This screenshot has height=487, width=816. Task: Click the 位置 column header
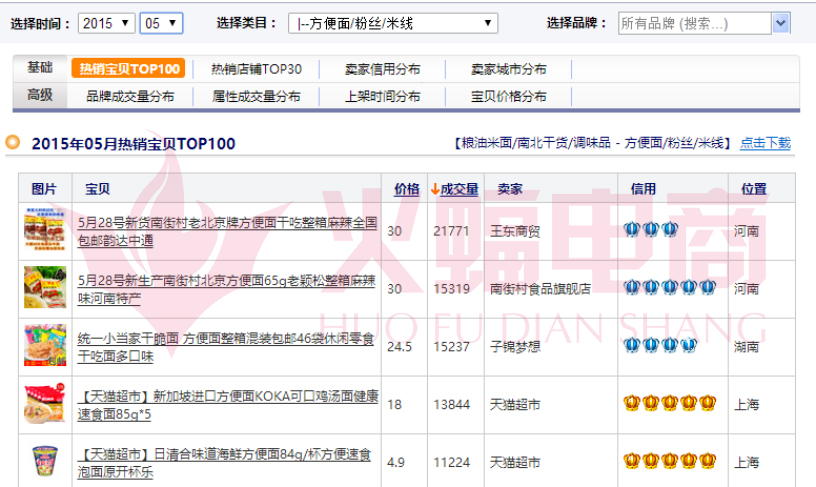[x=754, y=189]
